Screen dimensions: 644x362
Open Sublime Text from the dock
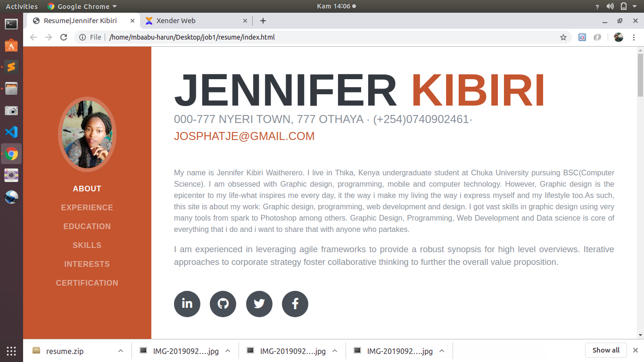11,67
